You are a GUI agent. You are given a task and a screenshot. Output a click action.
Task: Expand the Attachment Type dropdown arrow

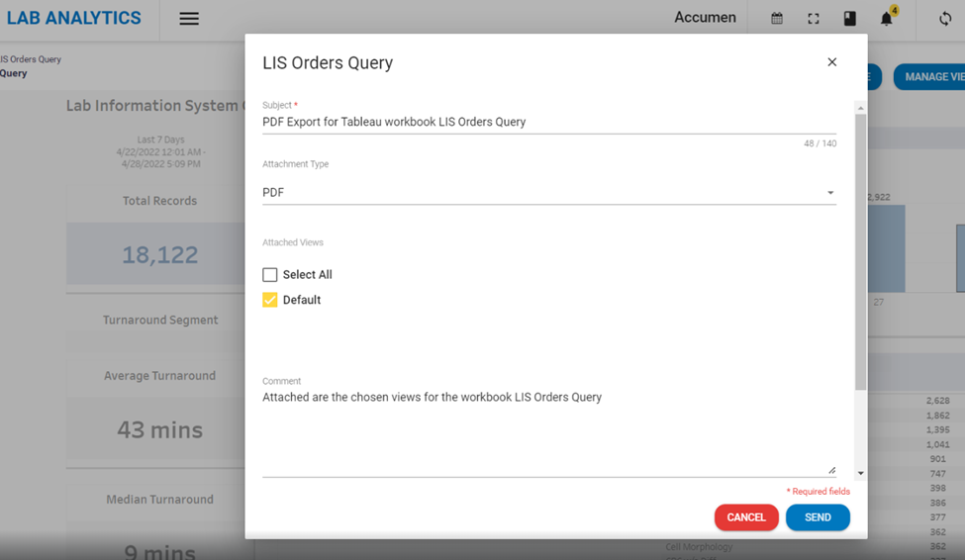pyautogui.click(x=829, y=193)
